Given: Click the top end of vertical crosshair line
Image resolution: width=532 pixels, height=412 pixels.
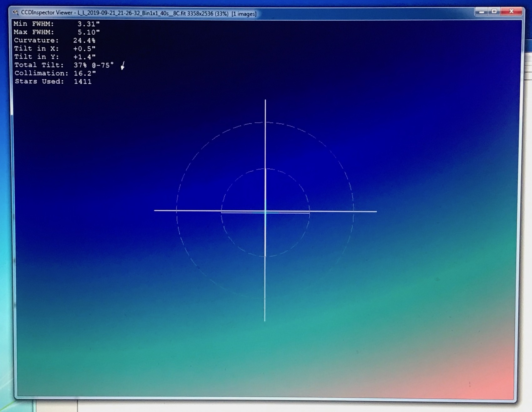Looking at the screenshot, I should pos(265,101).
